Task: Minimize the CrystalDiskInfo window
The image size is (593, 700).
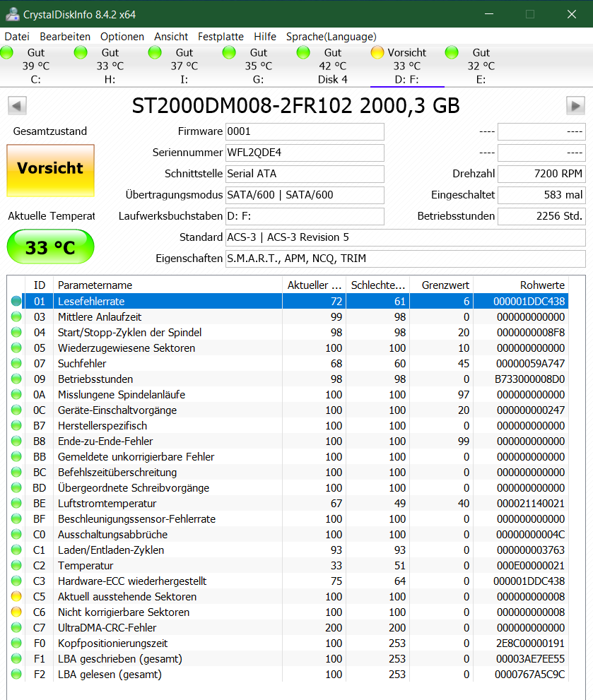Action: click(489, 14)
